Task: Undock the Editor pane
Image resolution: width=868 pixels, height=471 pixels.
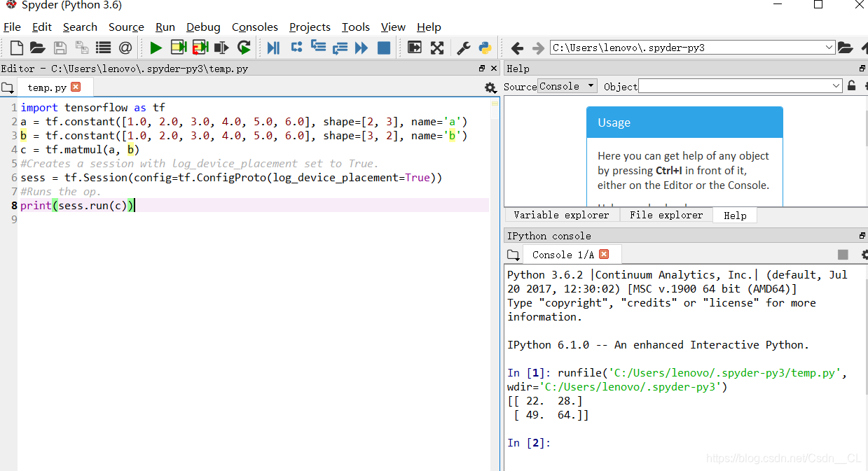Action: click(482, 69)
